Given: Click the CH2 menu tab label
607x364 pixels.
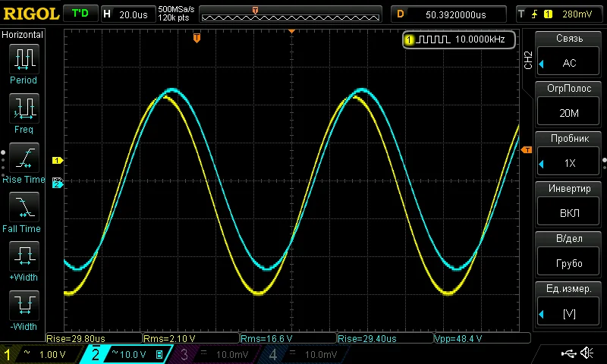Looking at the screenshot, I should (x=528, y=60).
